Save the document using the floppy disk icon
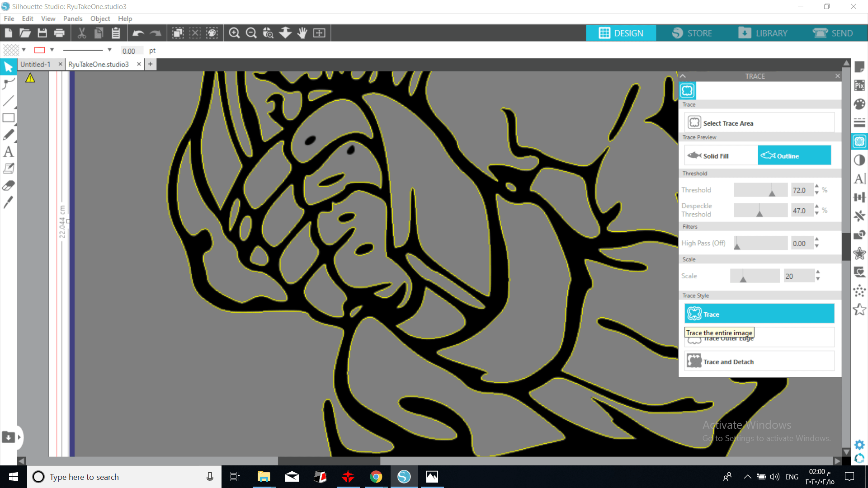Screen dimensions: 868x488 [42, 33]
